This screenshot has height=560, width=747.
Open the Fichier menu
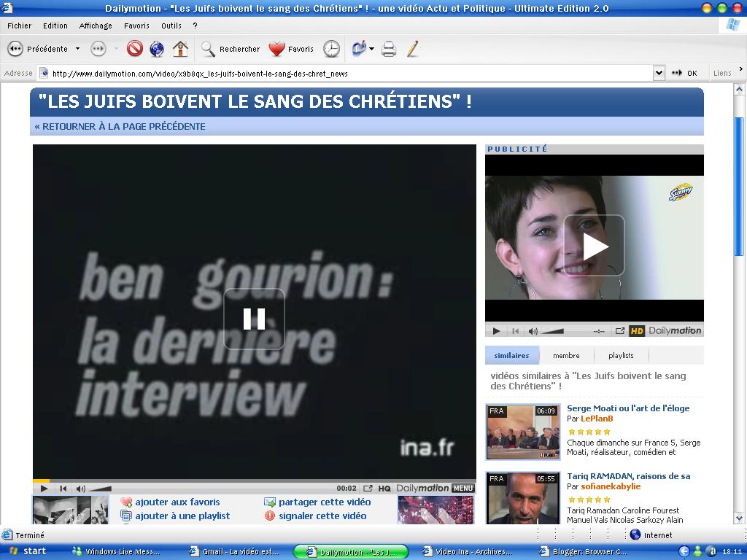(19, 26)
